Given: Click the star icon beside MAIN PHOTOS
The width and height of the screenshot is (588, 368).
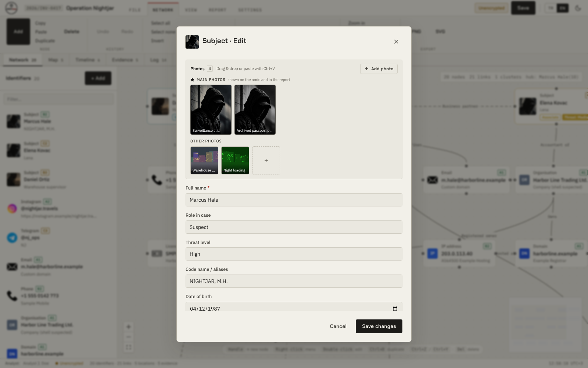Looking at the screenshot, I should pyautogui.click(x=192, y=79).
